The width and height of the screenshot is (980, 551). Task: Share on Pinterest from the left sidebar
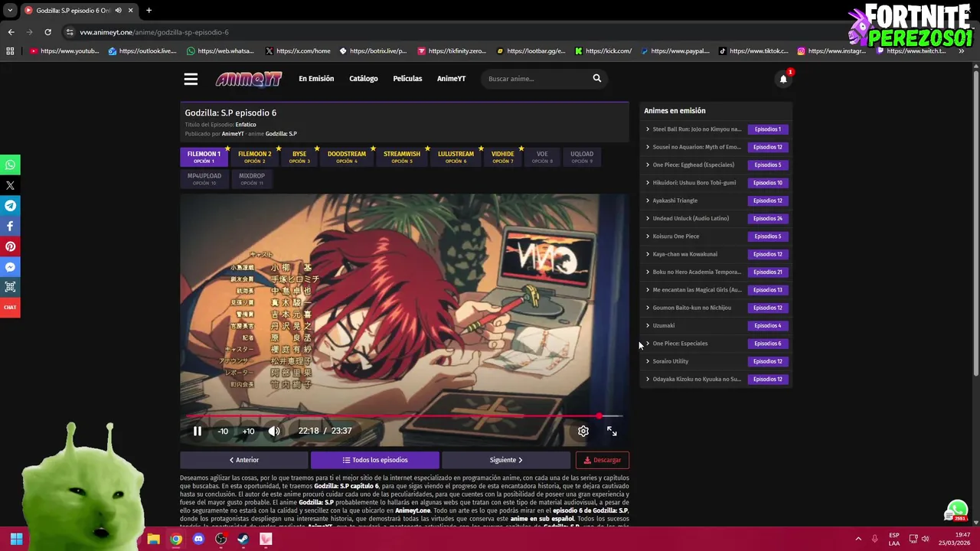10,246
